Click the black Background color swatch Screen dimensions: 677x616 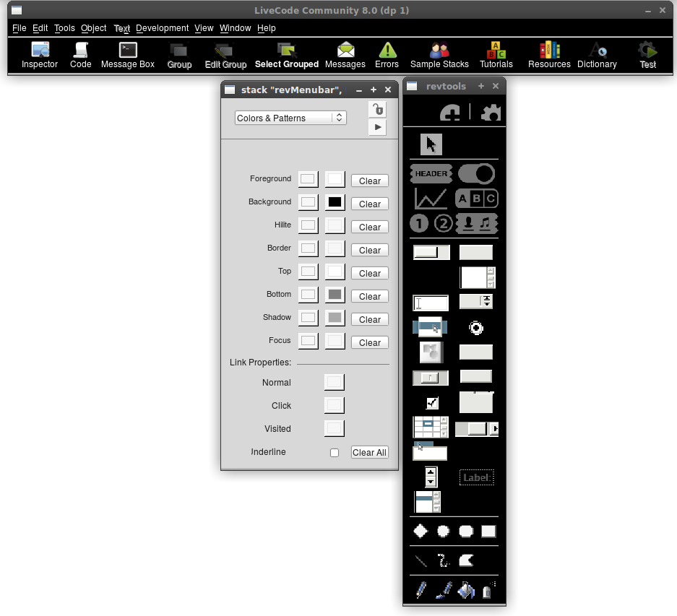click(334, 202)
